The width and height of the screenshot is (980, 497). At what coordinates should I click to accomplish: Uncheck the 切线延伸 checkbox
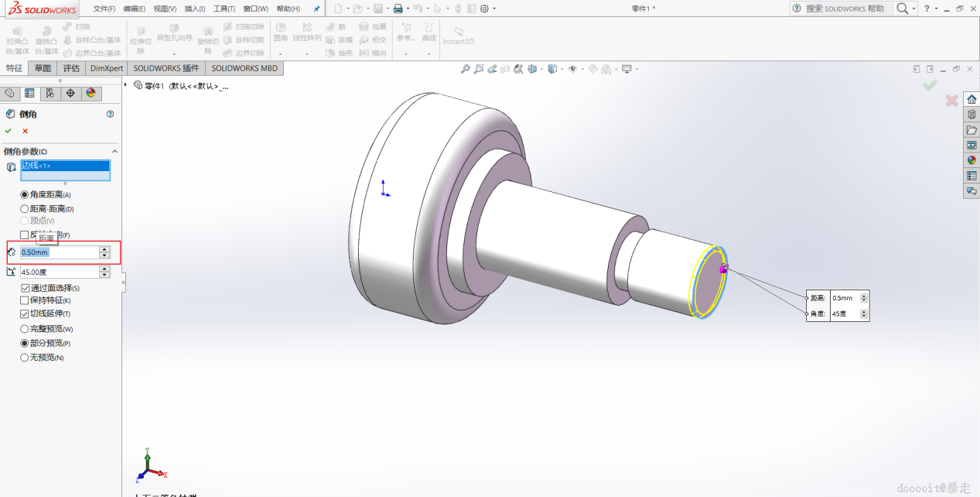[x=25, y=314]
